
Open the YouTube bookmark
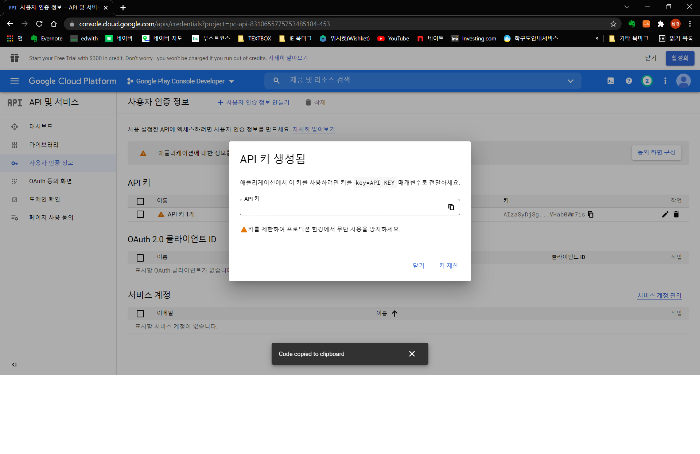[393, 38]
